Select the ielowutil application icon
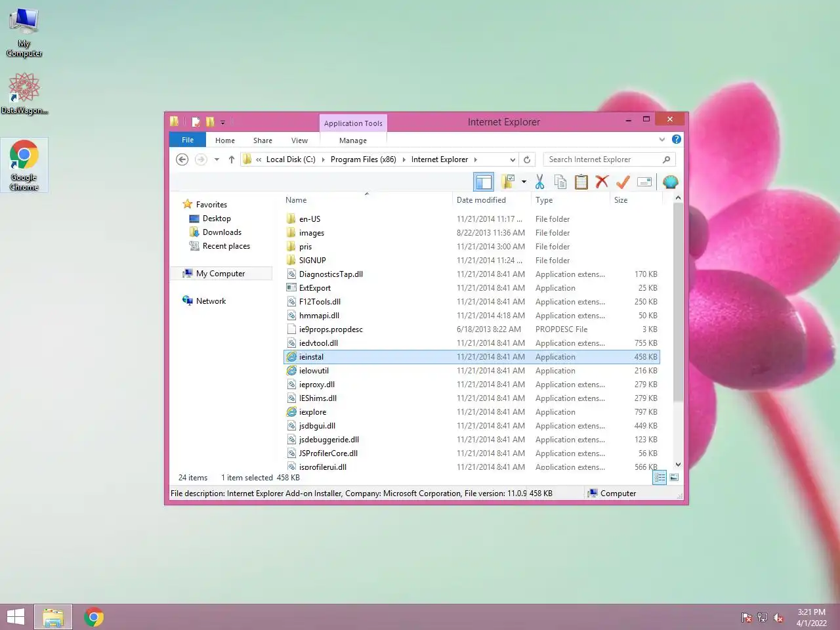The image size is (840, 630). (292, 371)
